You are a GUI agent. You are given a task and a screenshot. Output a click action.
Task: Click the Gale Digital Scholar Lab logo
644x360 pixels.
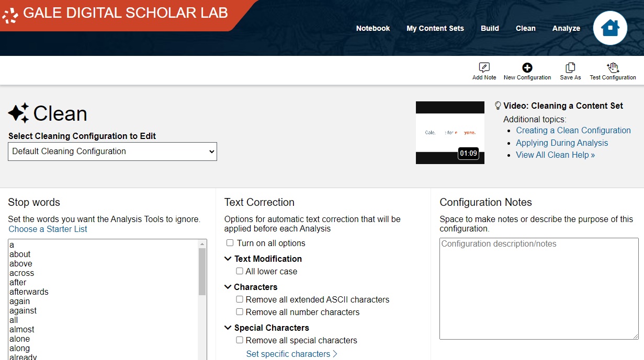tap(10, 15)
